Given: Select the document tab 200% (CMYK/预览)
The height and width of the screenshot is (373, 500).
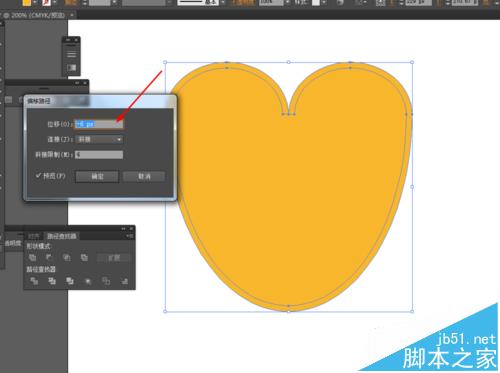Looking at the screenshot, I should pos(37,15).
